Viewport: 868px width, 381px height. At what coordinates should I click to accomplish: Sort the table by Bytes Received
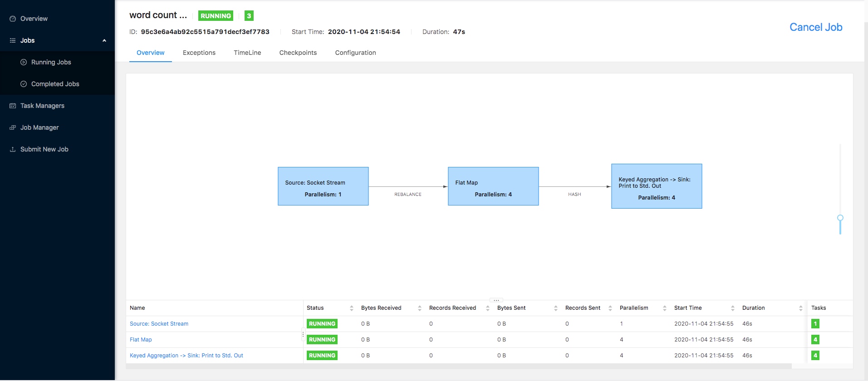click(420, 308)
